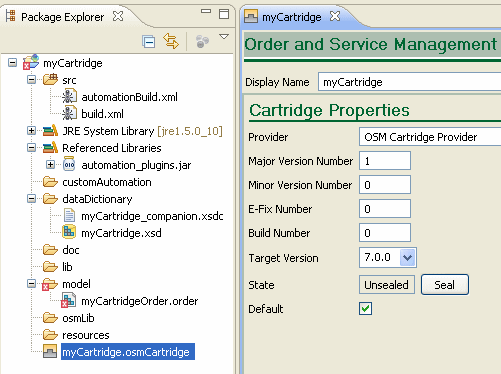Click the myCartridgeOrder.order file icon
The height and width of the screenshot is (374, 501).
pos(68,300)
